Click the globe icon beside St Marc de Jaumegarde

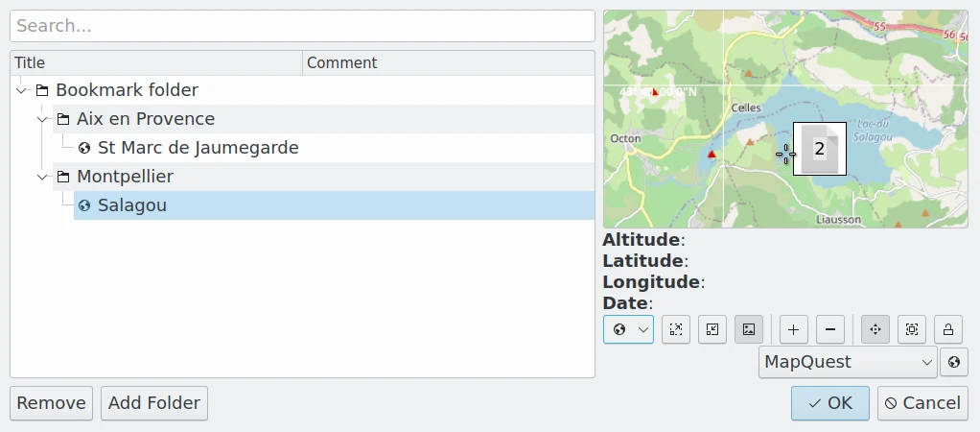click(84, 148)
